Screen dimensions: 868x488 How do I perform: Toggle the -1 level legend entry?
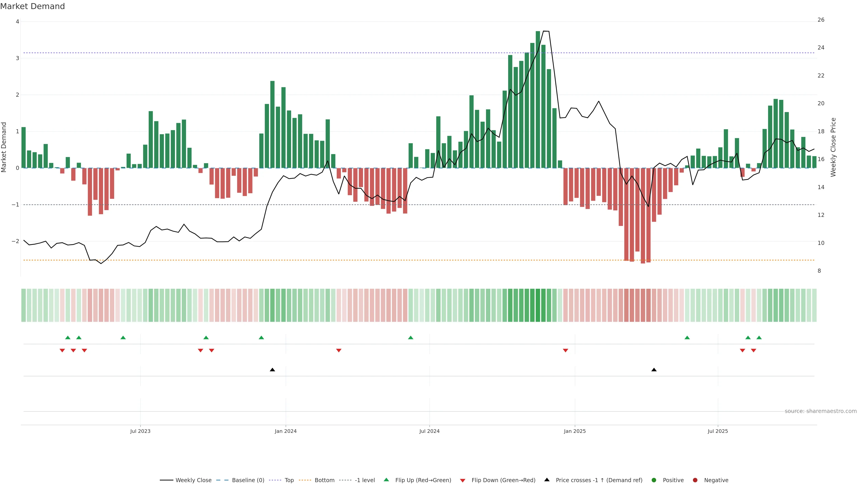coord(365,480)
